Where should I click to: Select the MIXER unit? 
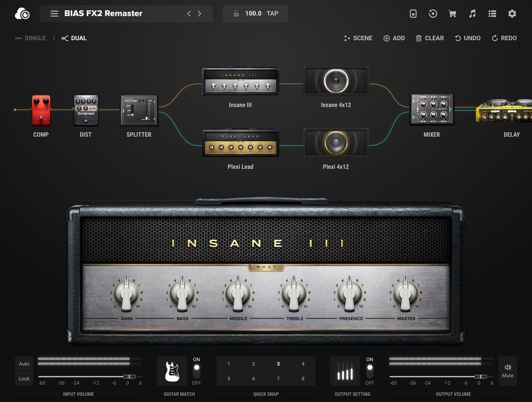(x=432, y=109)
